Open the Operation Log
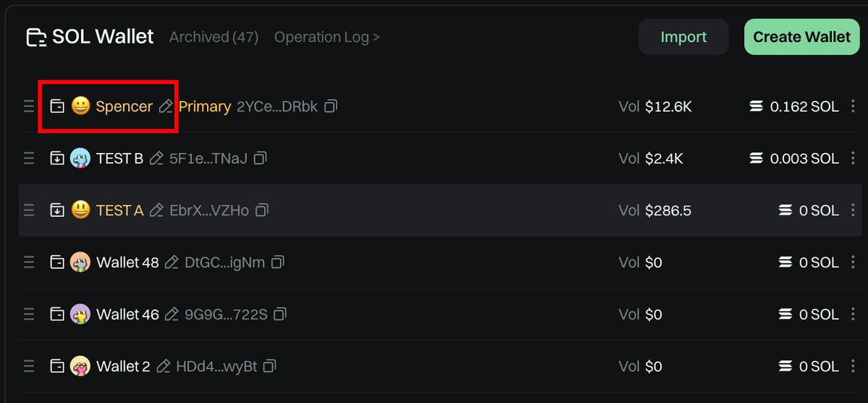The image size is (868, 403). click(x=326, y=37)
